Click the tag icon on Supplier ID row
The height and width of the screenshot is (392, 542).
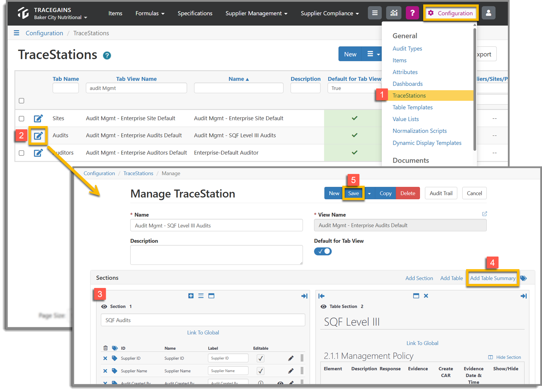pyautogui.click(x=114, y=358)
